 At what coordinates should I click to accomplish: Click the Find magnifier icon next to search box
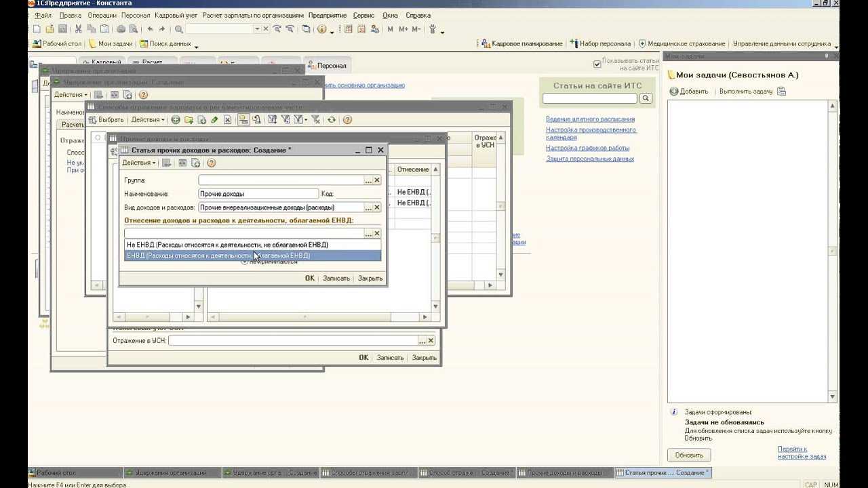tap(179, 29)
